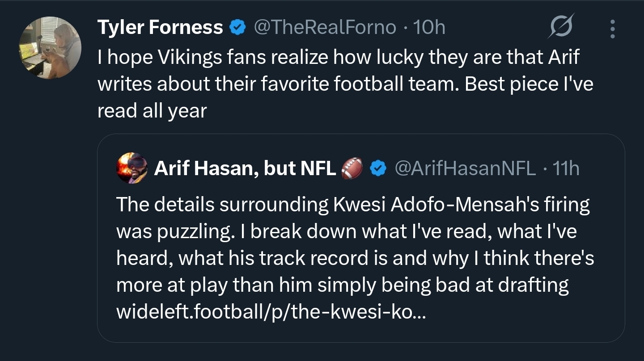This screenshot has height=361, width=644.
Task: Click Tyler Forness's blue verified badge
Action: [x=237, y=28]
